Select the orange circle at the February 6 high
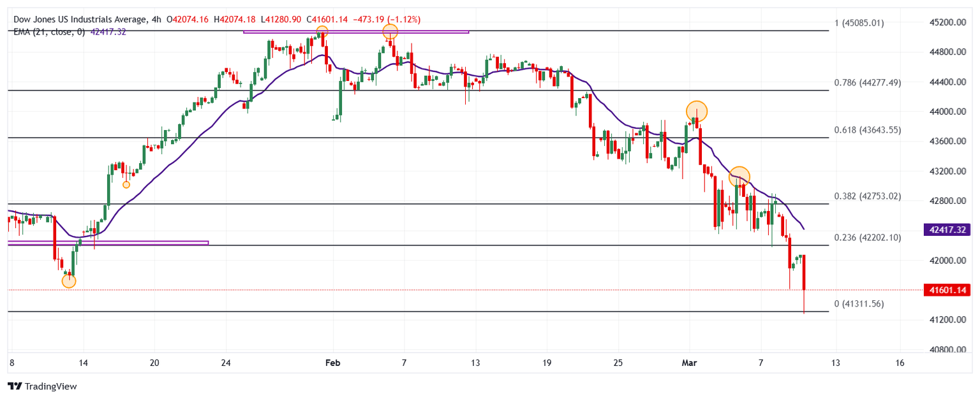The width and height of the screenshot is (980, 399). point(390,31)
